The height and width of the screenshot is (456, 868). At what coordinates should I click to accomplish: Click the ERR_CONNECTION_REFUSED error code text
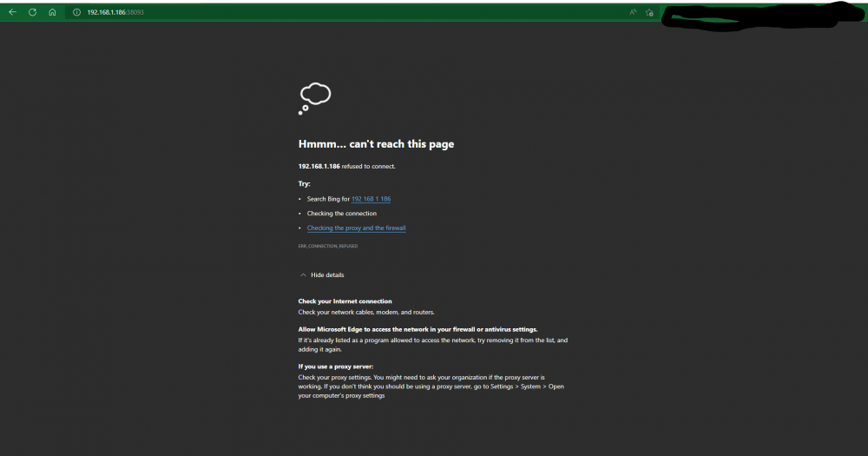328,246
